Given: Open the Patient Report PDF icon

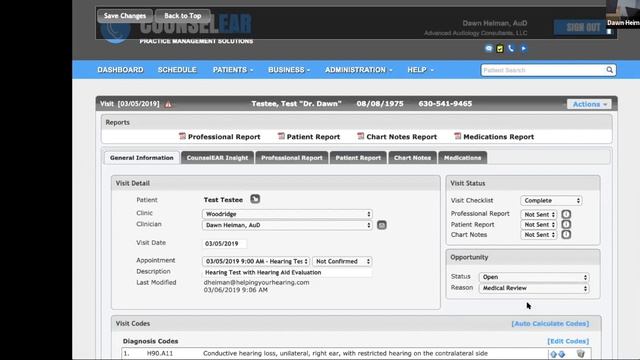Looking at the screenshot, I should pos(281,136).
